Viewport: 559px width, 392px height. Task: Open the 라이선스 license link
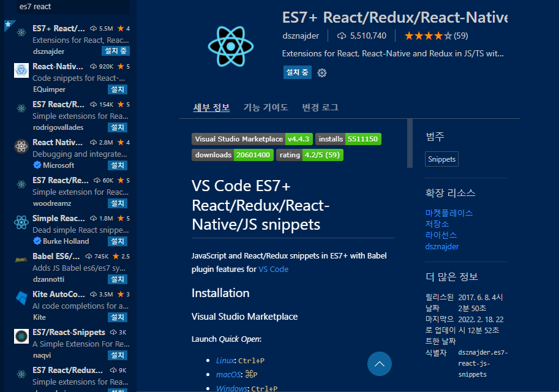pyautogui.click(x=441, y=235)
